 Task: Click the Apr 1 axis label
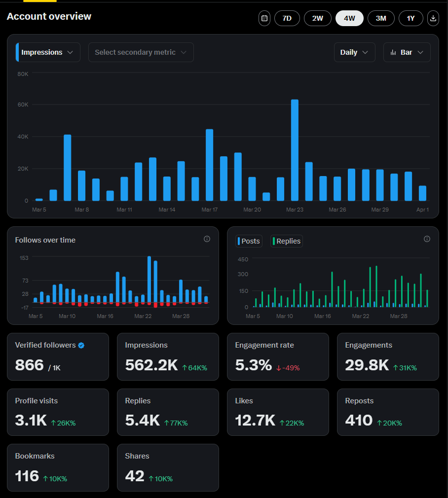(x=422, y=210)
